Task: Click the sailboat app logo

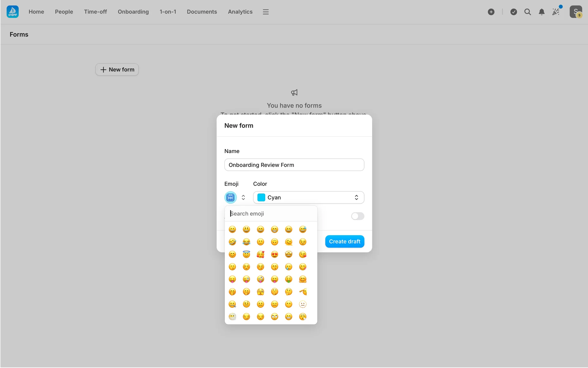Action: click(13, 12)
